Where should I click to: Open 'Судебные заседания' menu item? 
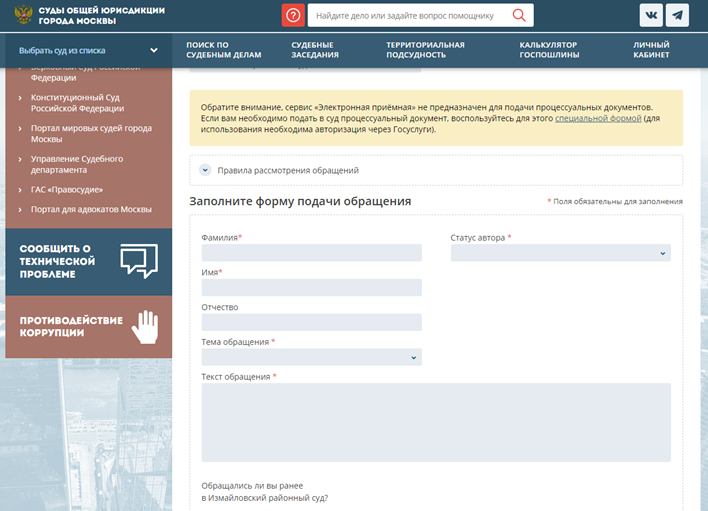(x=315, y=50)
